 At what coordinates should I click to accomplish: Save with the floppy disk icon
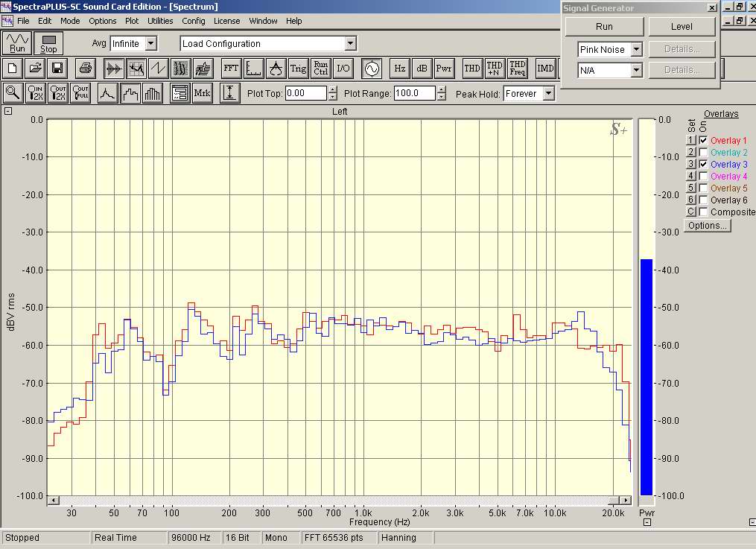[58, 69]
